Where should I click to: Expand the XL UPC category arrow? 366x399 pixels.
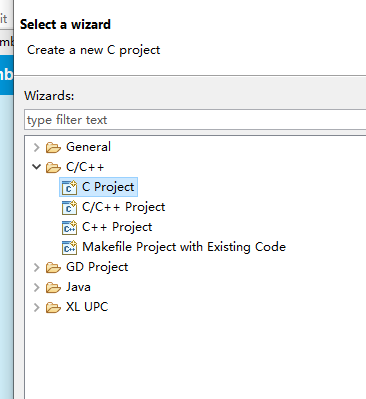37,307
